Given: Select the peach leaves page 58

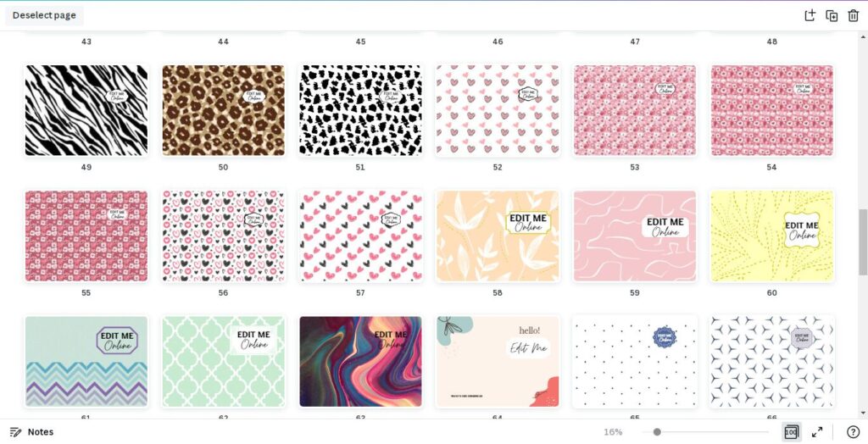Looking at the screenshot, I should [498, 236].
